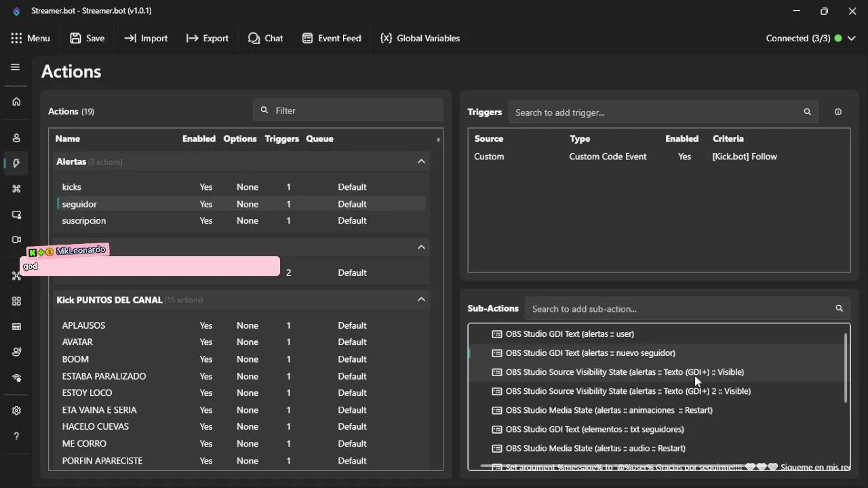Click icon of 'Media State (alertas :: animaciones' row
Image resolution: width=868 pixels, height=488 pixels.
click(x=496, y=410)
